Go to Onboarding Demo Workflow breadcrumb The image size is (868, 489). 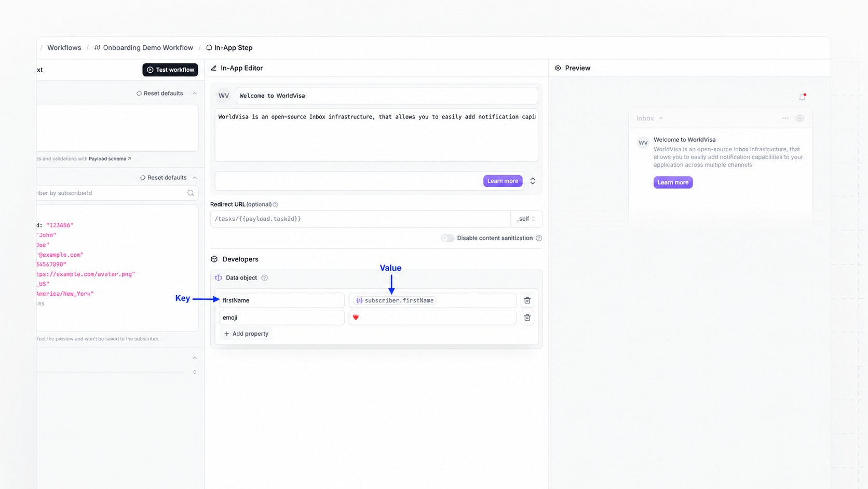(x=144, y=48)
